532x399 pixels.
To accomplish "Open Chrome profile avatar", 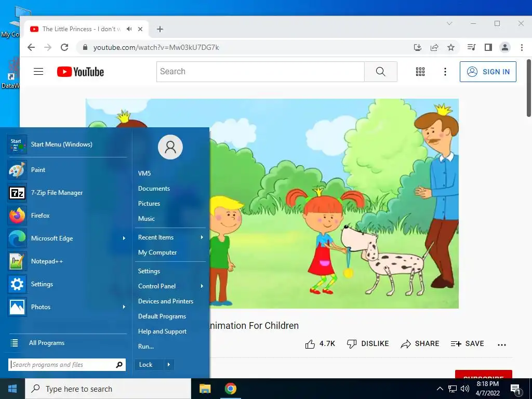I will click(x=505, y=47).
